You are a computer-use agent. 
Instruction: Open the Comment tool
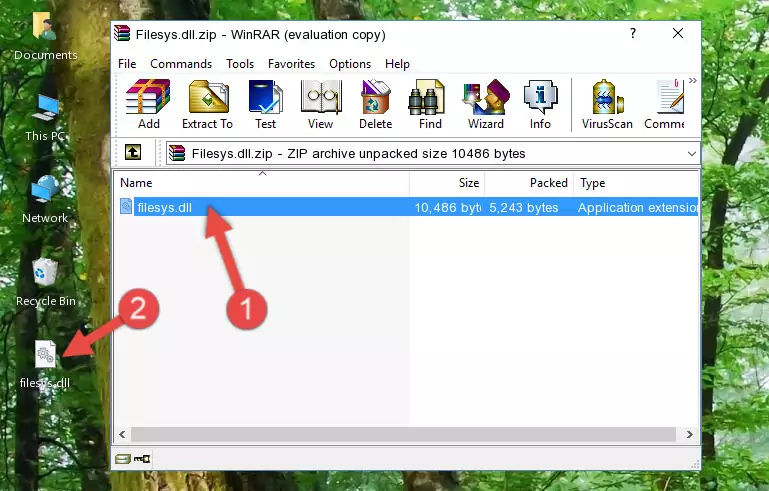click(665, 104)
